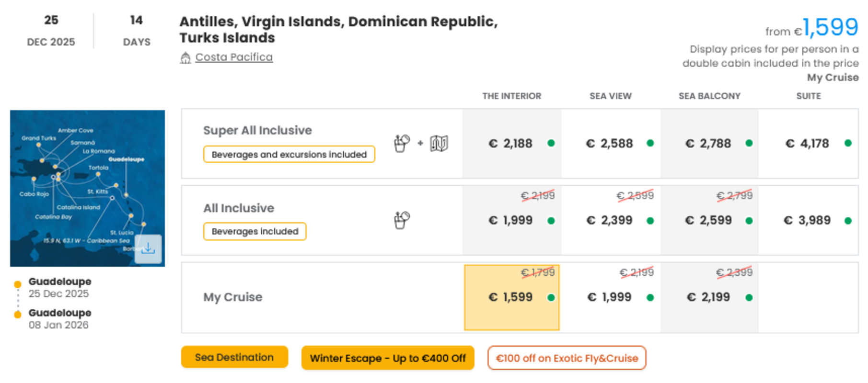868x383 pixels.
Task: Click Winter Escape - Up to €400 Off badge
Action: pyautogui.click(x=388, y=358)
